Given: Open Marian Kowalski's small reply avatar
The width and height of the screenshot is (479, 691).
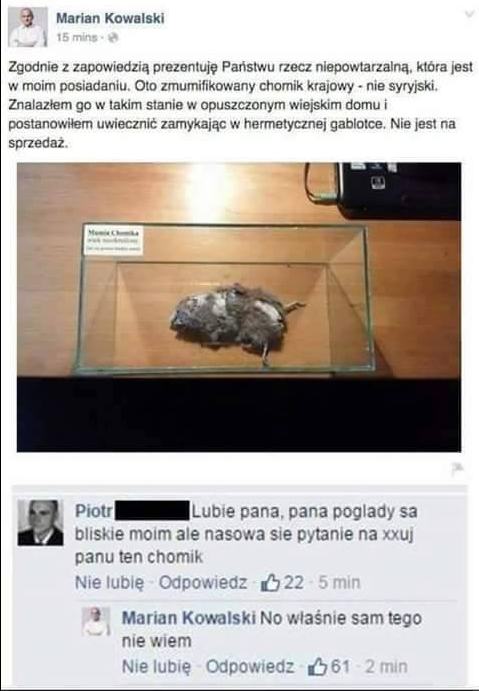Looking at the screenshot, I should point(96,621).
